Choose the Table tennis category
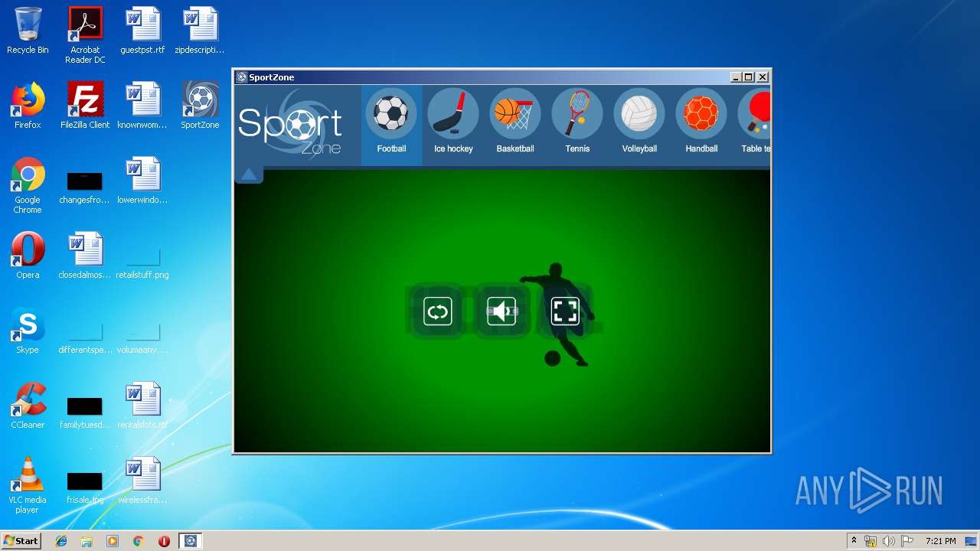The height and width of the screenshot is (551, 980). 753,122
